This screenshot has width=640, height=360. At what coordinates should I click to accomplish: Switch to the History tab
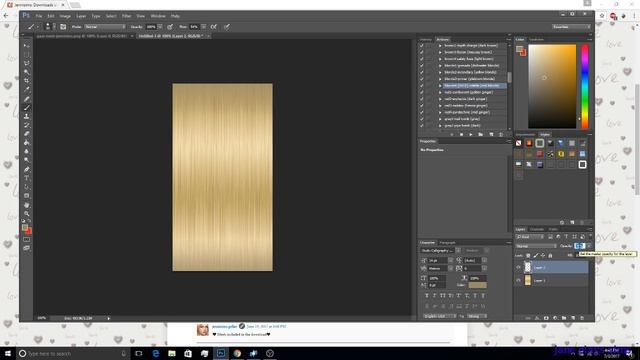pos(426,40)
